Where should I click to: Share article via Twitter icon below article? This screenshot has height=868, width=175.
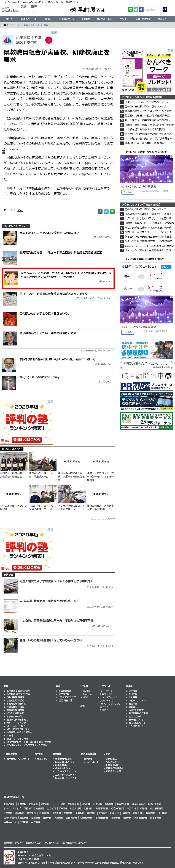pyautogui.click(x=106, y=211)
